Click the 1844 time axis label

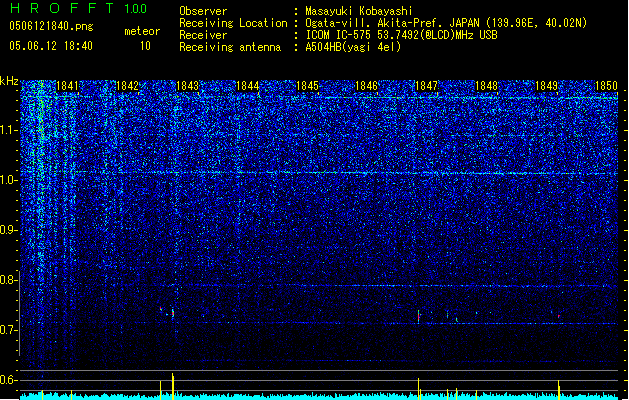click(x=248, y=85)
